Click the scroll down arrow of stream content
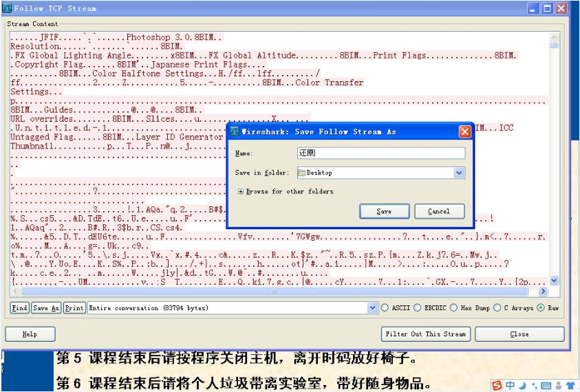 tap(554, 281)
